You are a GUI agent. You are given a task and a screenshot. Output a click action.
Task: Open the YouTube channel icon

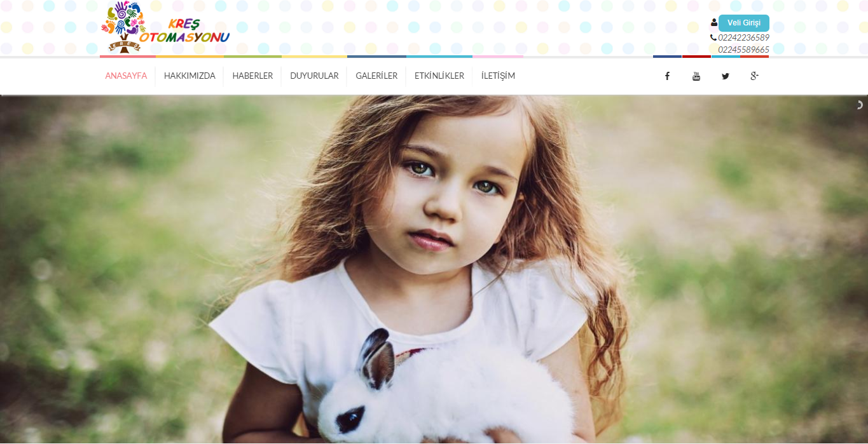[696, 76]
